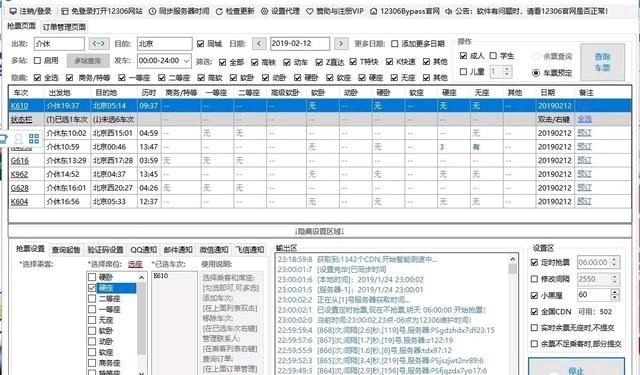Click the 公告 speaker icon
The height and width of the screenshot is (375, 640).
click(449, 11)
